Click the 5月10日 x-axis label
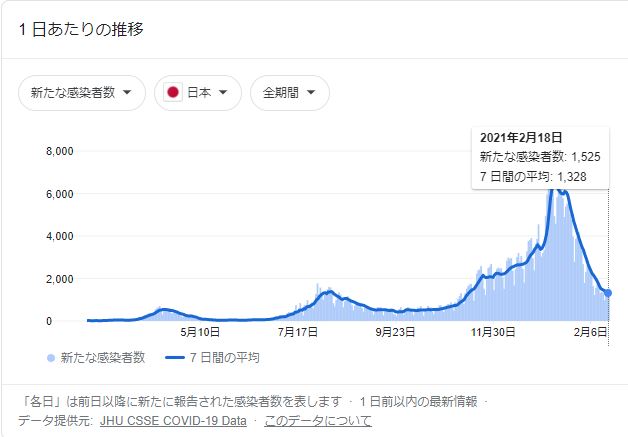The height and width of the screenshot is (437, 628). point(200,331)
